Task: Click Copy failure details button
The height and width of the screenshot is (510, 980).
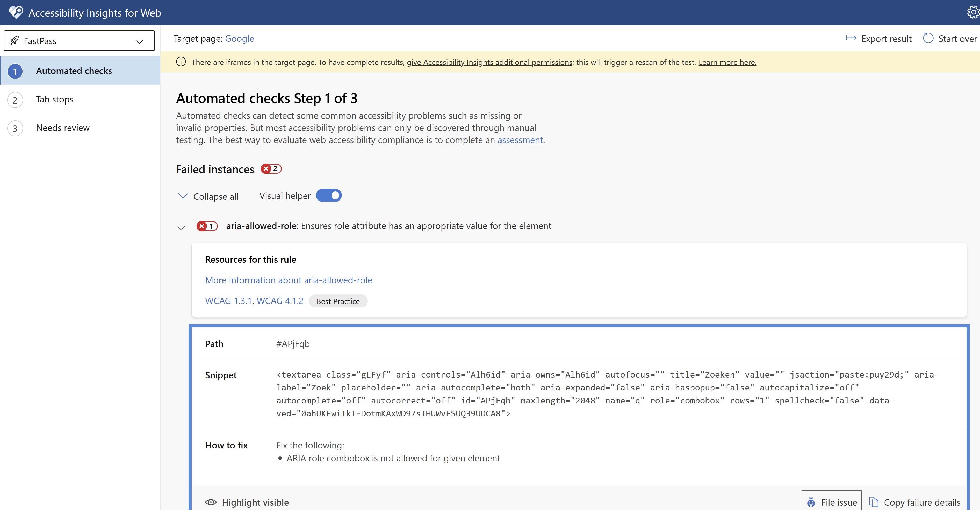Action: coord(914,502)
